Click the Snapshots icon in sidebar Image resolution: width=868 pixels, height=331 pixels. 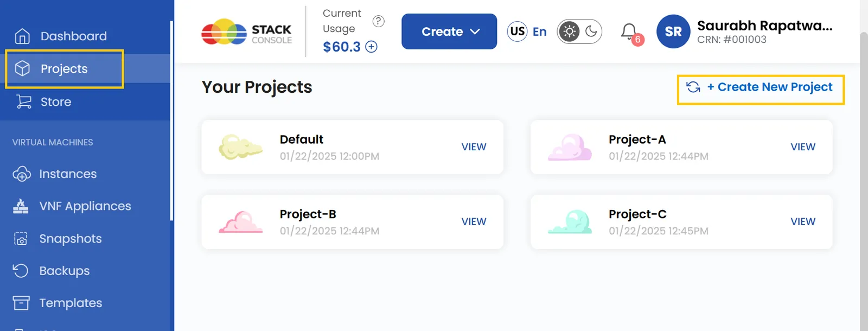(21, 239)
